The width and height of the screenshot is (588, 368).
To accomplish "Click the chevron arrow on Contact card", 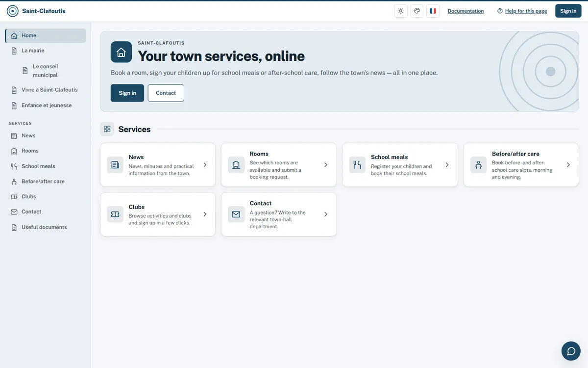I will point(326,214).
